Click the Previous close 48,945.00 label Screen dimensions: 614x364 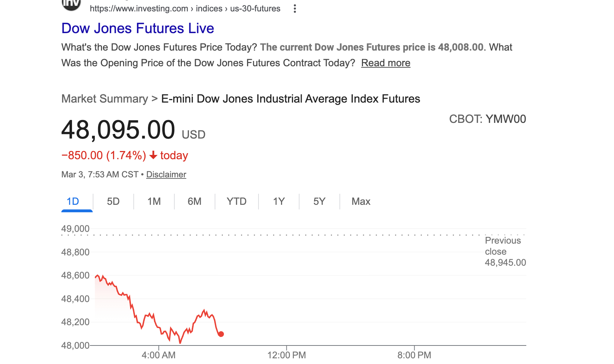(505, 251)
